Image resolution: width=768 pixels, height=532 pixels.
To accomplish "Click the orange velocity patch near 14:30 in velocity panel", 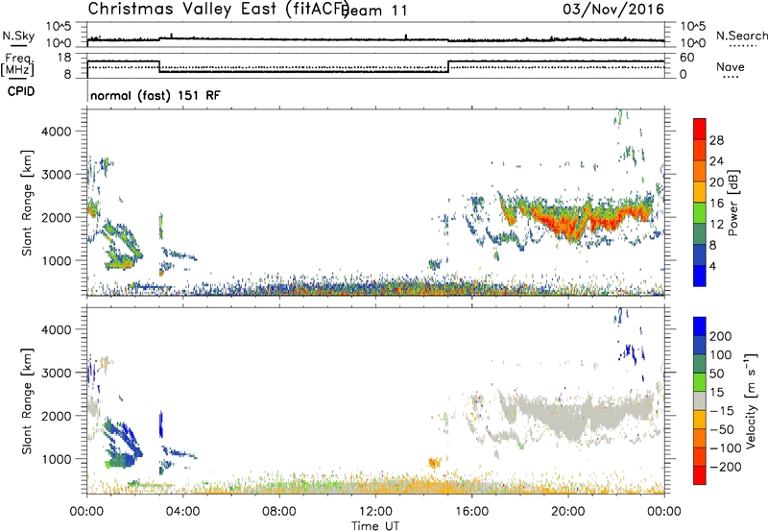I will click(434, 462).
